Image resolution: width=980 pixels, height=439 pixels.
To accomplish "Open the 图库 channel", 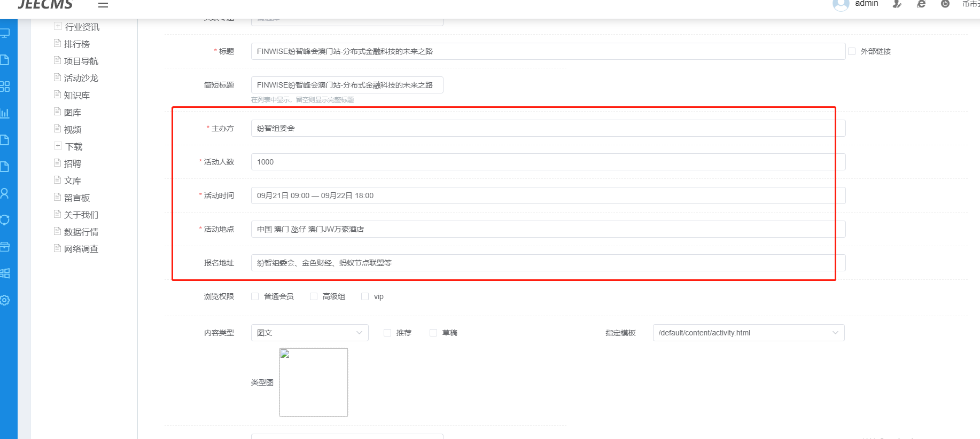I will [x=73, y=113].
